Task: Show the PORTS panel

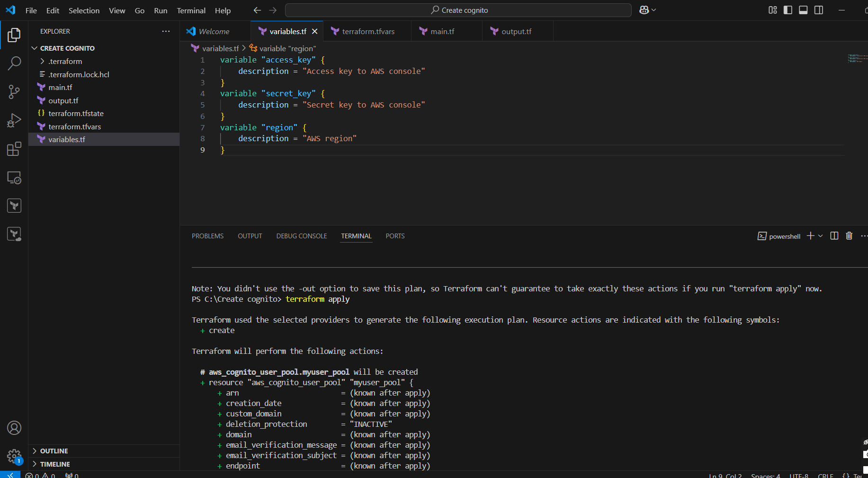Action: 395,236
